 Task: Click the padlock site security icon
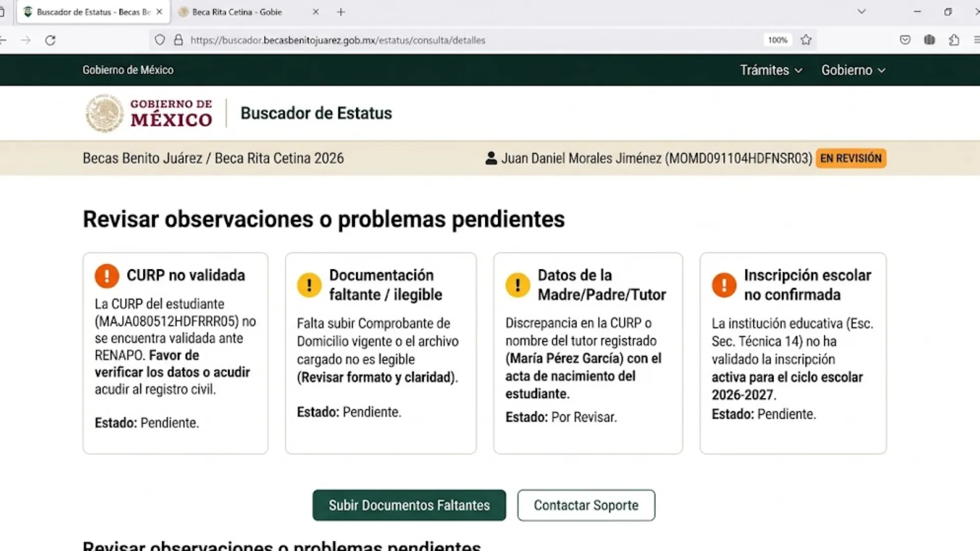[178, 40]
